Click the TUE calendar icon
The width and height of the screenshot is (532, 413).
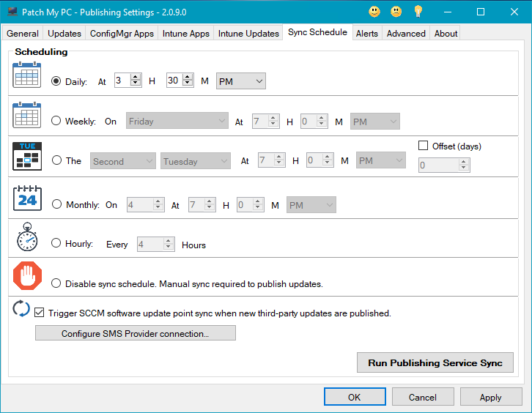click(26, 156)
